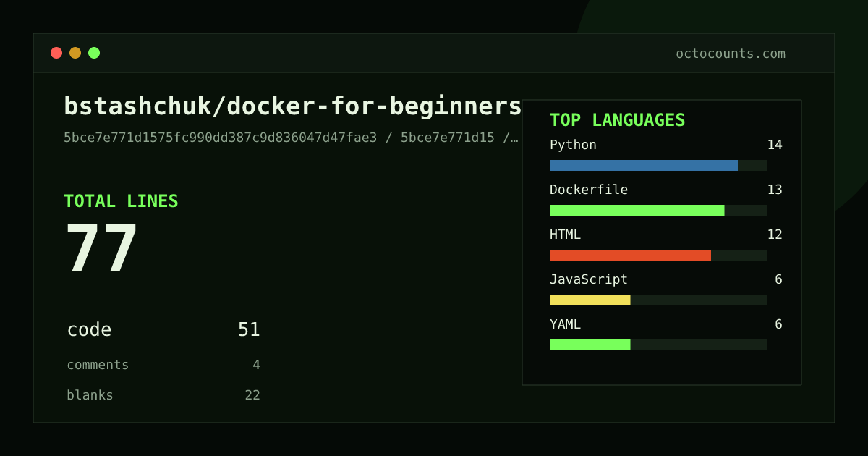Select the comments count 4
Screen dimensions: 868x456
256,365
